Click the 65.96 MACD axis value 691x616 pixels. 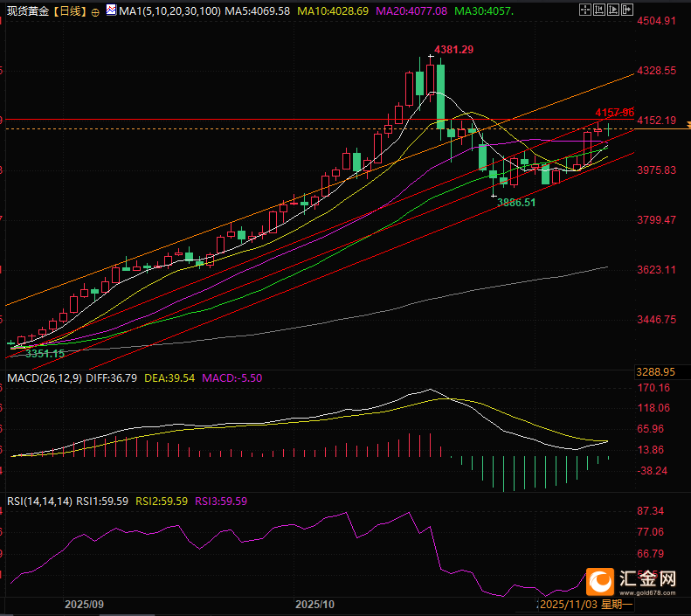click(651, 429)
